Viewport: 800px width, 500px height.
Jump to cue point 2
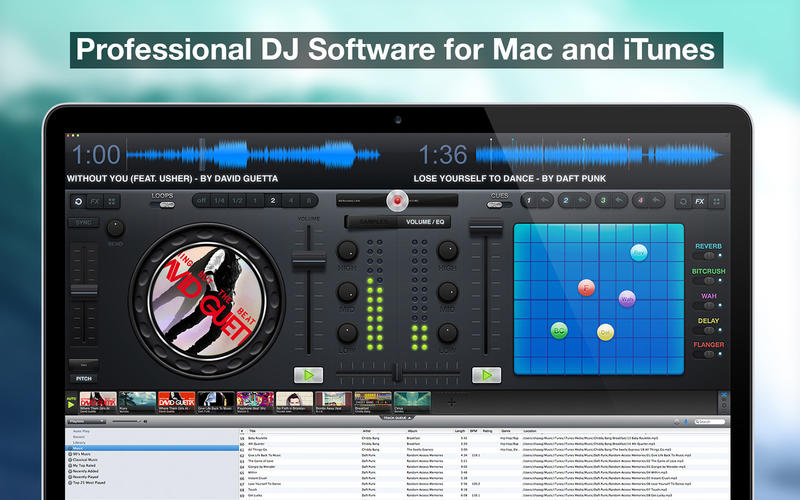click(x=565, y=201)
